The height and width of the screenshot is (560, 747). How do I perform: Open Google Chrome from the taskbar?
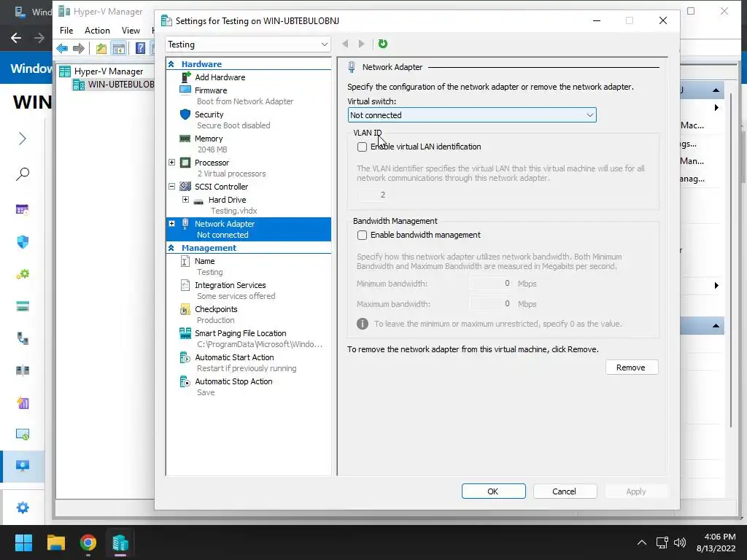pyautogui.click(x=88, y=542)
